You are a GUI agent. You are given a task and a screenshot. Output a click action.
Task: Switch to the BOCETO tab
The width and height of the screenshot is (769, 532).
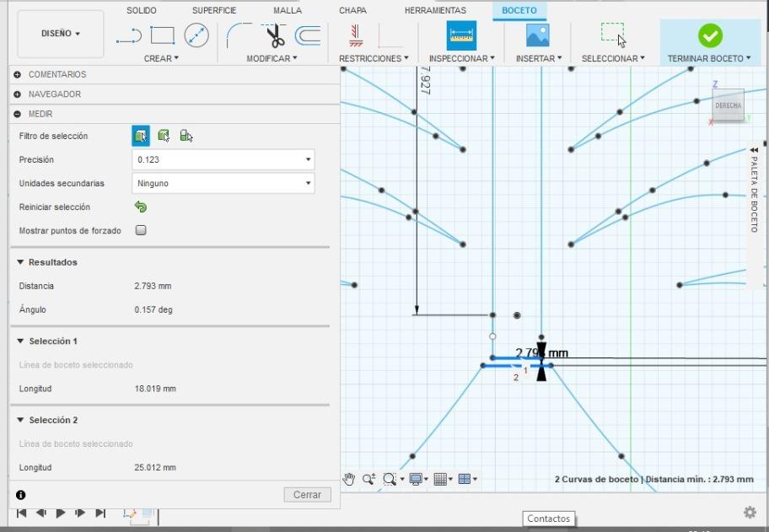[x=519, y=10]
